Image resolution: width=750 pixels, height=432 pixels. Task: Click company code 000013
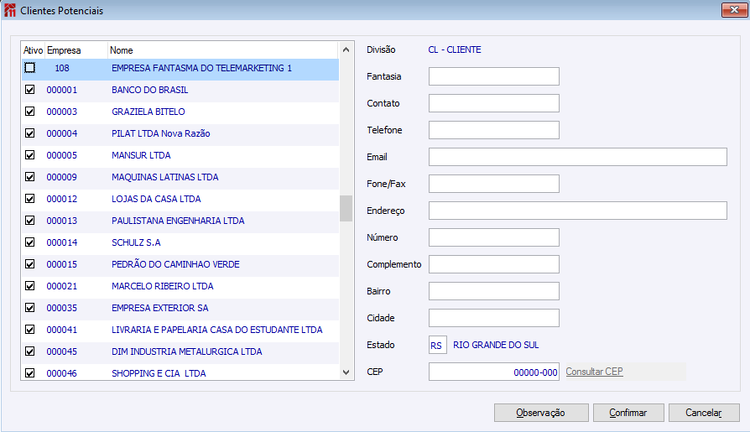click(62, 221)
